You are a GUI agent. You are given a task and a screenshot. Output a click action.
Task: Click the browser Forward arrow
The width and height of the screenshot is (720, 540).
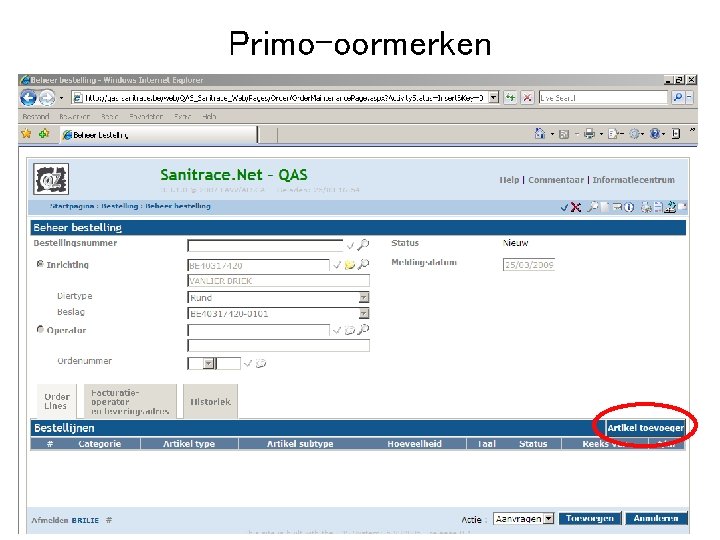(x=47, y=97)
